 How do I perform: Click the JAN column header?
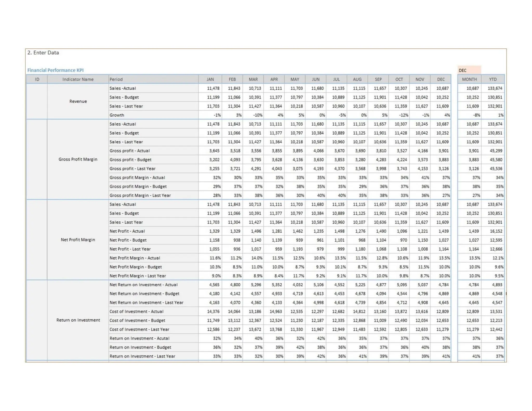tap(210, 79)
